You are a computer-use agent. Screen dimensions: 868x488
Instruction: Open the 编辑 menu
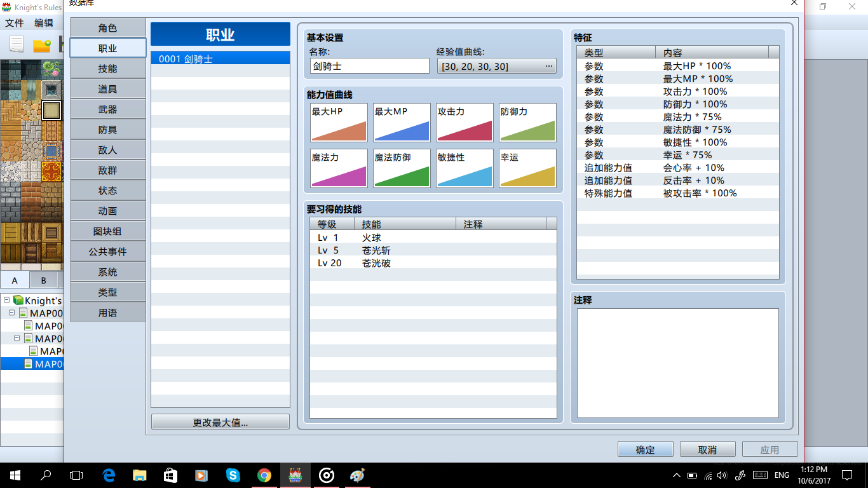pos(44,23)
